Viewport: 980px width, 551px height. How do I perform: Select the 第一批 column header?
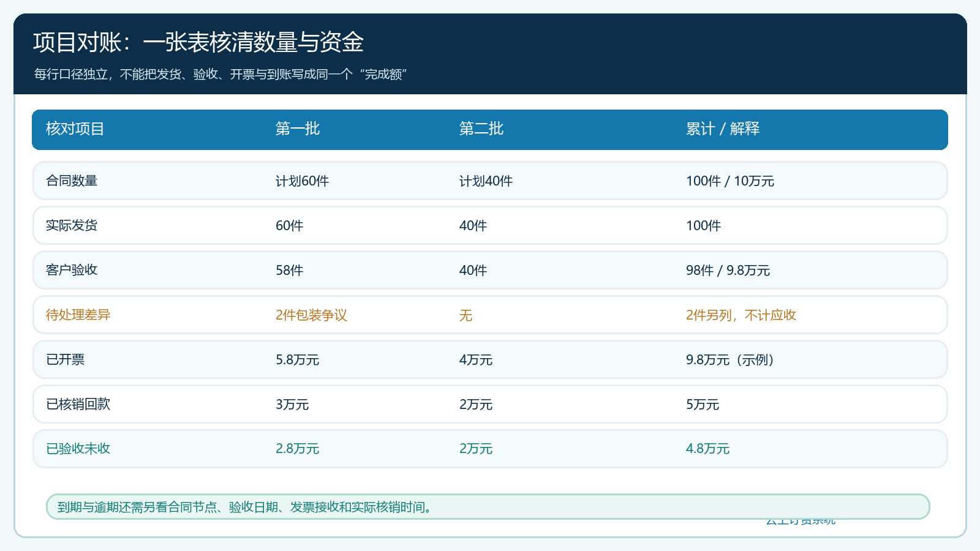click(x=298, y=129)
